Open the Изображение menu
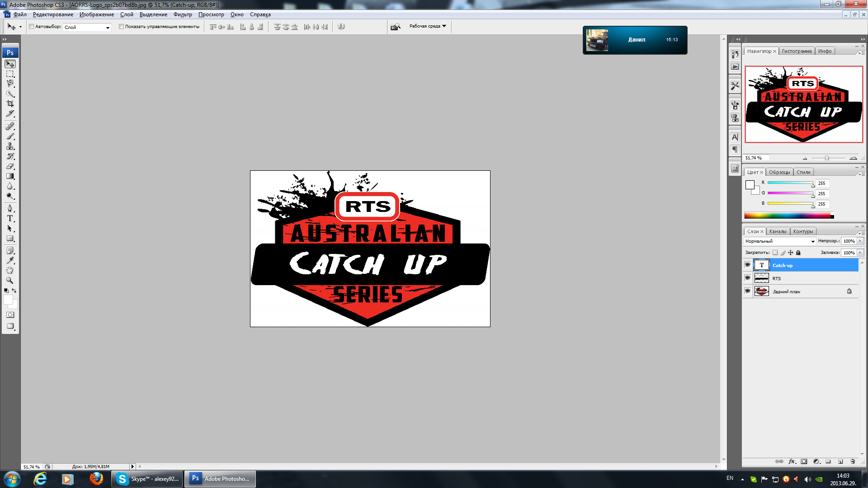Viewport: 868px width, 488px height. point(97,14)
